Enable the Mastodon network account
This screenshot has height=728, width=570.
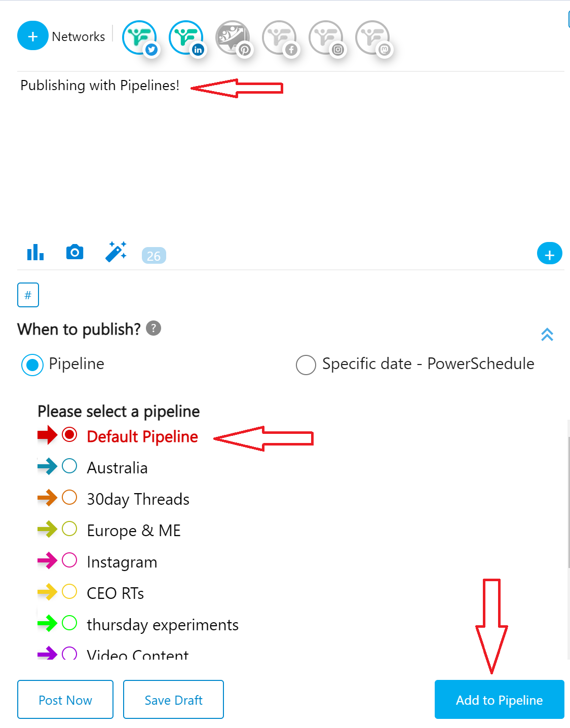click(x=372, y=38)
